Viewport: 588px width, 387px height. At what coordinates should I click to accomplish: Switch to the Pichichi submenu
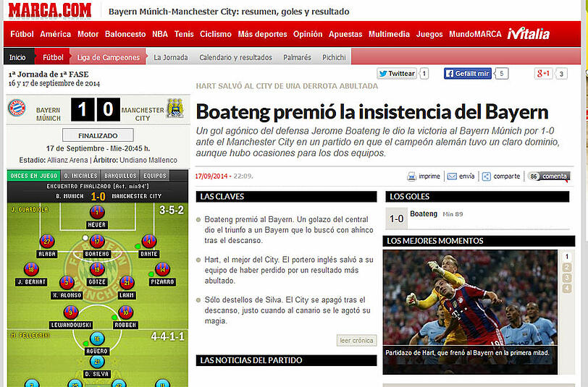tap(334, 57)
